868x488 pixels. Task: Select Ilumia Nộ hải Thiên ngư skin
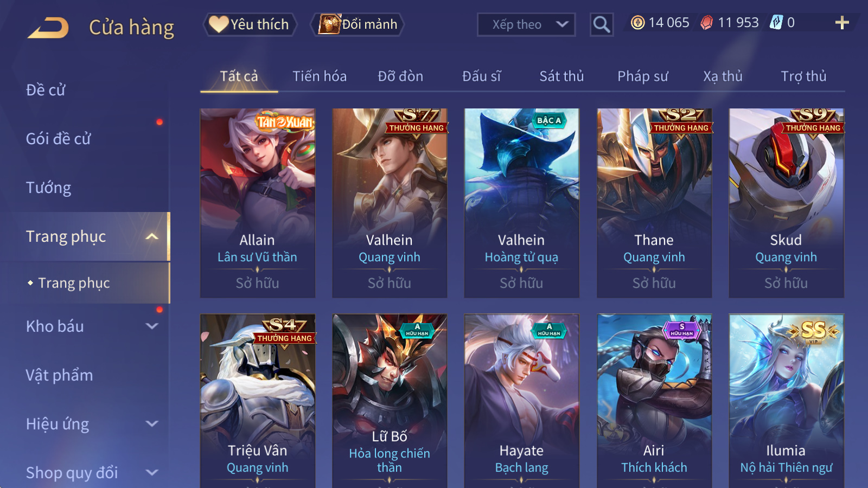pos(786,401)
